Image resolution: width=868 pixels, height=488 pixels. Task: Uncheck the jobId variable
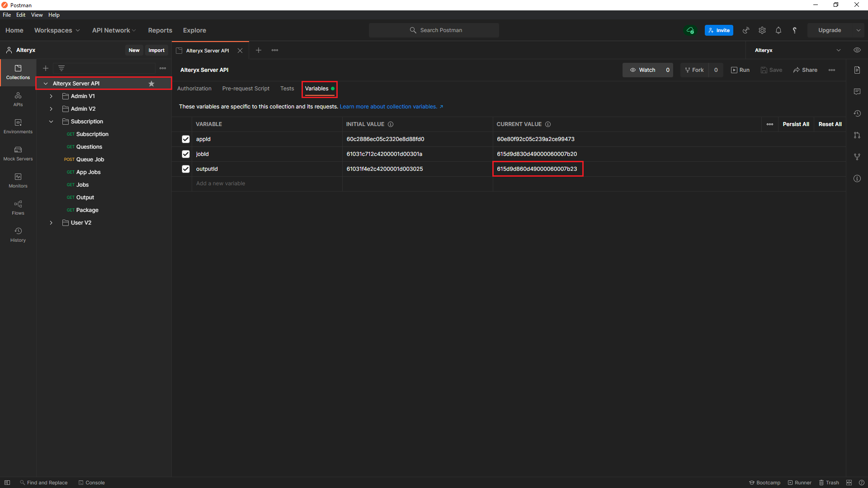pyautogui.click(x=185, y=154)
